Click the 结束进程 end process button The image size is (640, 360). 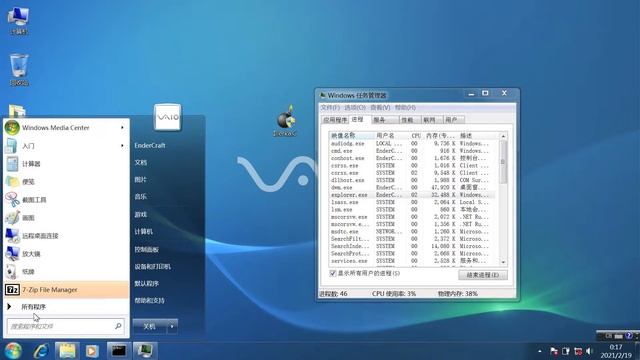[483, 275]
